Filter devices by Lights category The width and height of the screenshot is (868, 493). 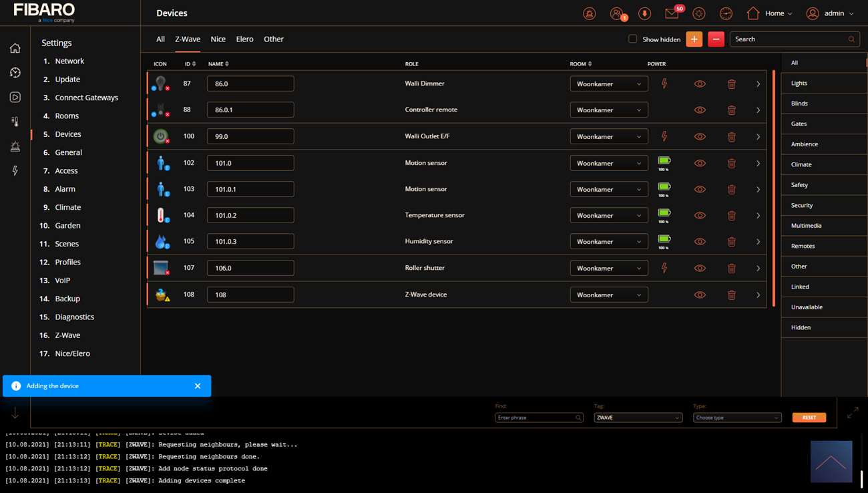[799, 84]
